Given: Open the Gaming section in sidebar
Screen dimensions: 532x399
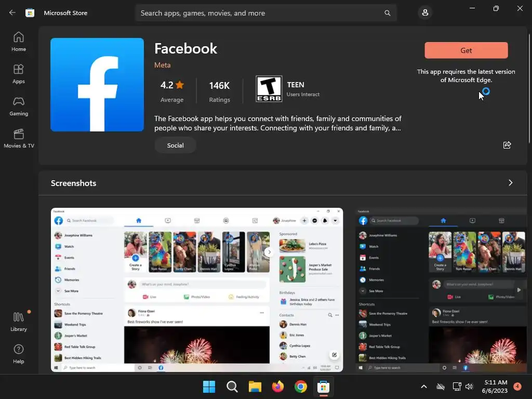Looking at the screenshot, I should 19,106.
